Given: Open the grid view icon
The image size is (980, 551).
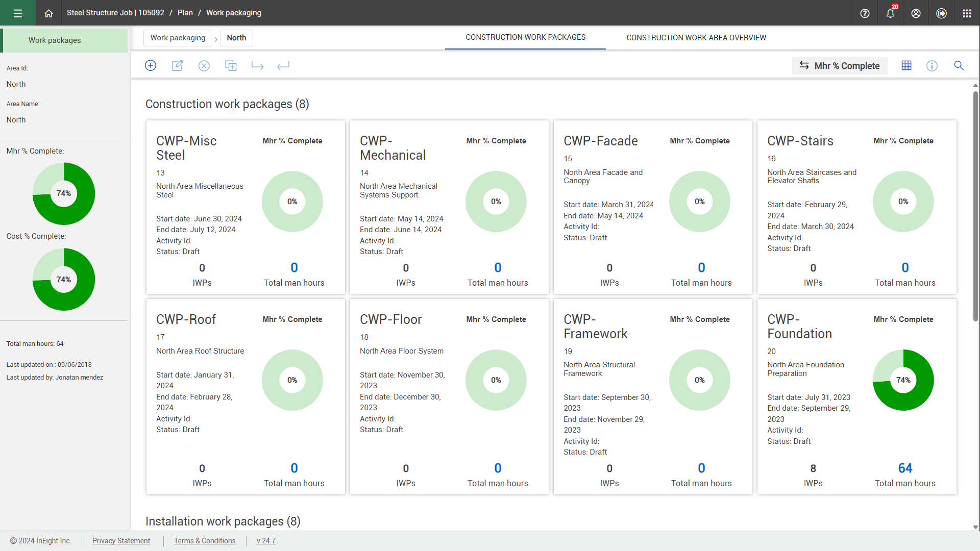Looking at the screenshot, I should click(906, 65).
